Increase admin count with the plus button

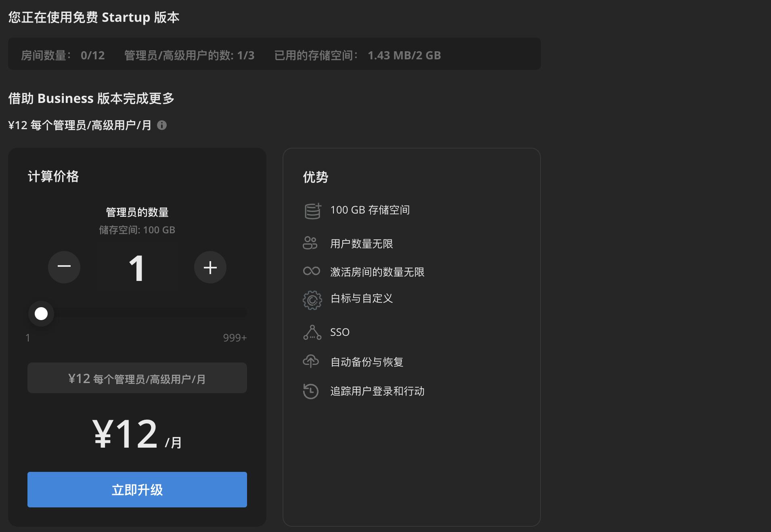[210, 267]
